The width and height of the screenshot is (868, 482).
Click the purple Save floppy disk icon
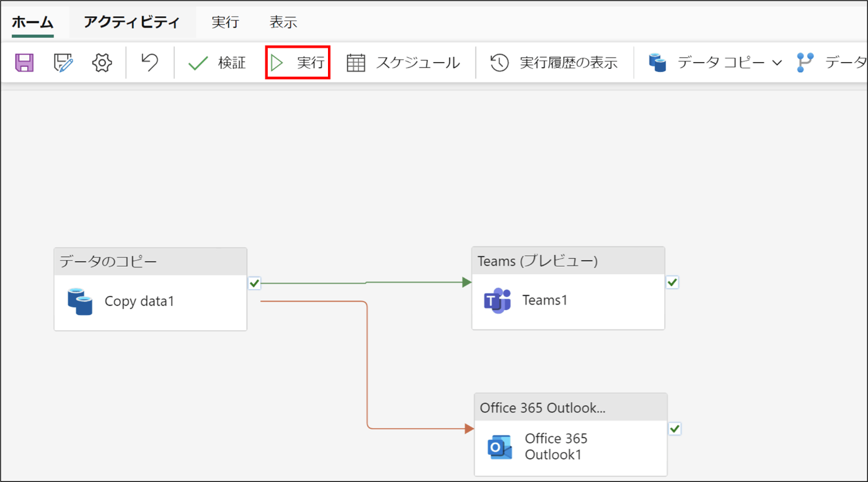(24, 63)
